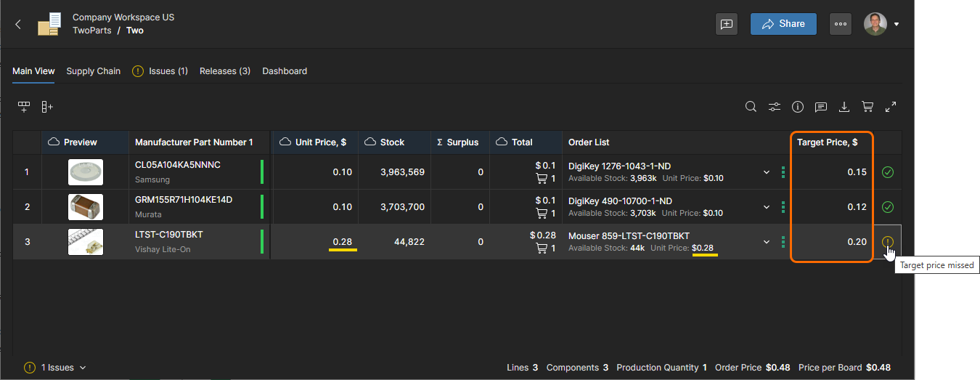The image size is (980, 380).
Task: Click the TwoParts breadcrumb link
Action: (91, 31)
